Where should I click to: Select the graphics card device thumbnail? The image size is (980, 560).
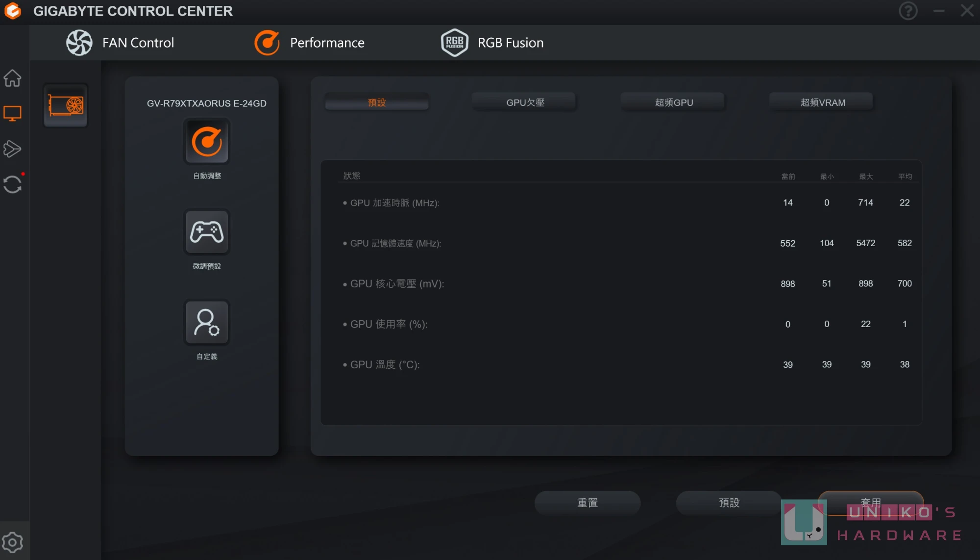[x=66, y=105]
